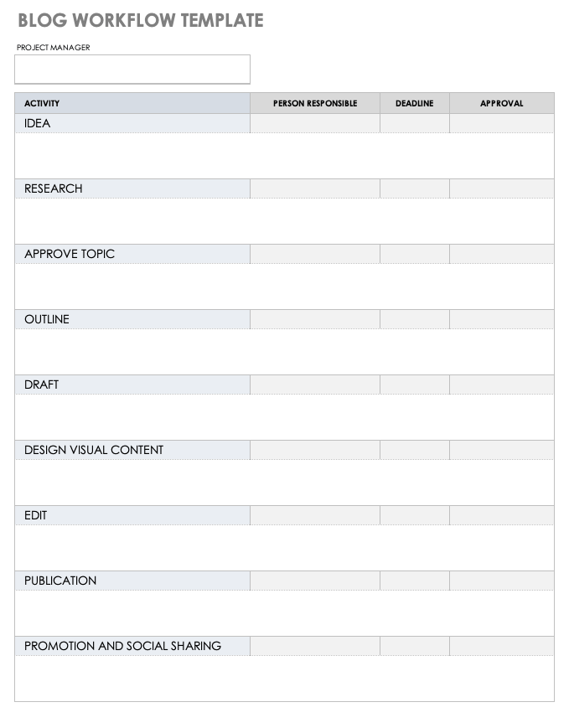Click the Blog Workflow Template title
569x728 pixels.
pyautogui.click(x=140, y=20)
